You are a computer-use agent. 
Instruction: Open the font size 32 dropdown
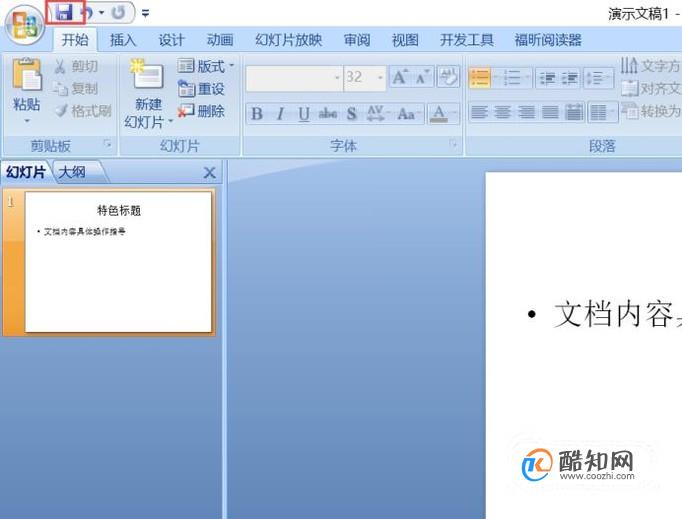click(381, 78)
